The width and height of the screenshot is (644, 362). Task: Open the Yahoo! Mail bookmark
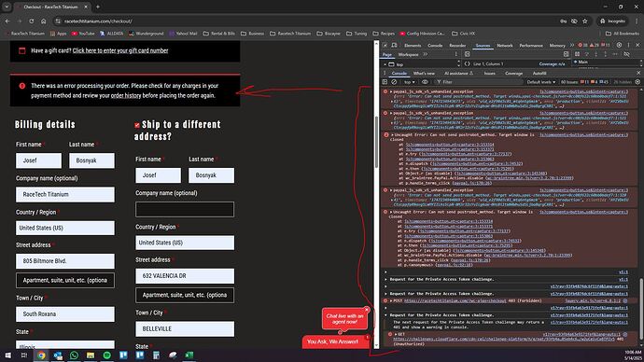(183, 34)
